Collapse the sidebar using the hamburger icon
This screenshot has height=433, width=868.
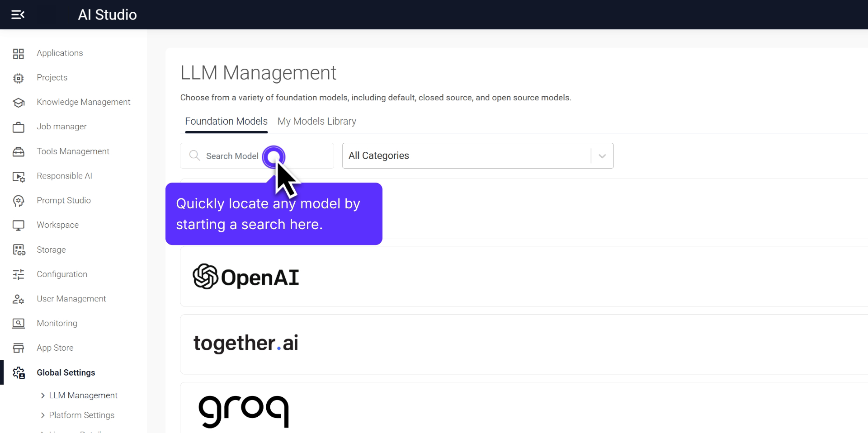tap(18, 15)
